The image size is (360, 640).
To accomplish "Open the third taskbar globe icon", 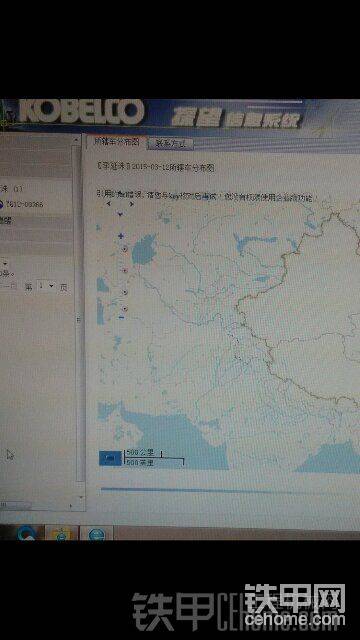I will coord(97,533).
